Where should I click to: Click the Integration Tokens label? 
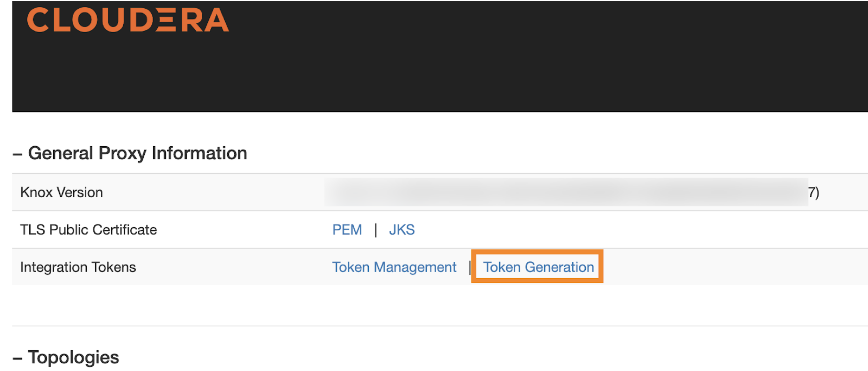click(78, 267)
